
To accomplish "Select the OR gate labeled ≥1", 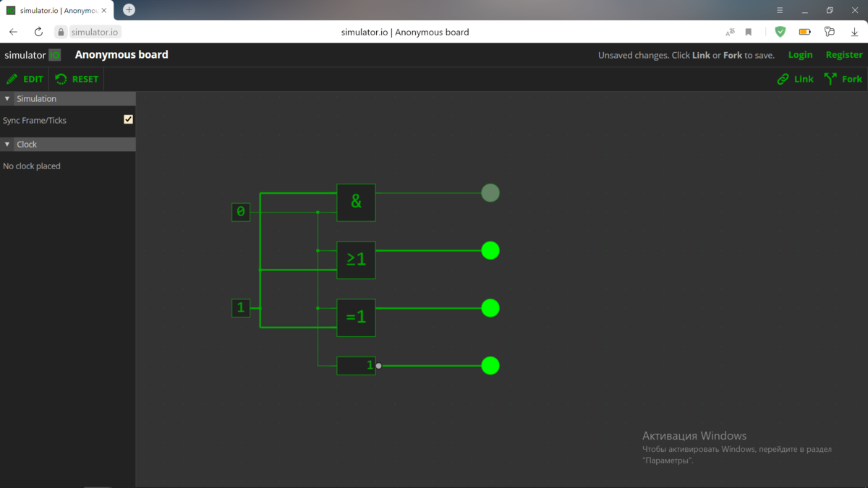I will (356, 260).
